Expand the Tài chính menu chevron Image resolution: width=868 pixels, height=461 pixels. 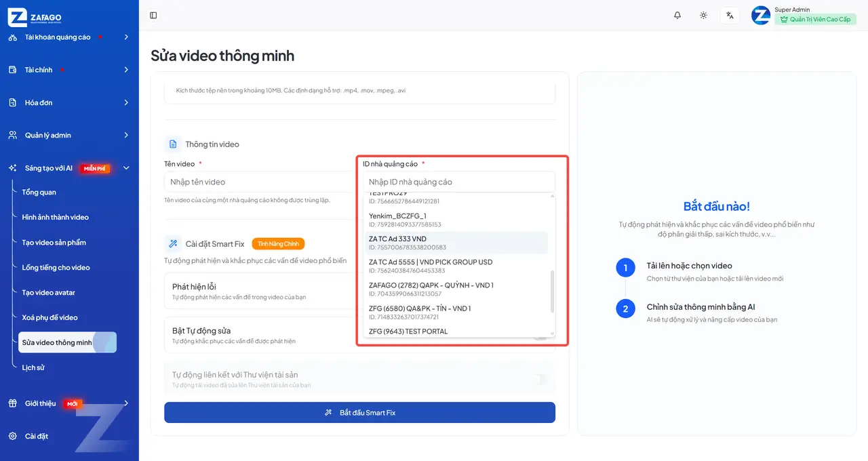coord(126,70)
